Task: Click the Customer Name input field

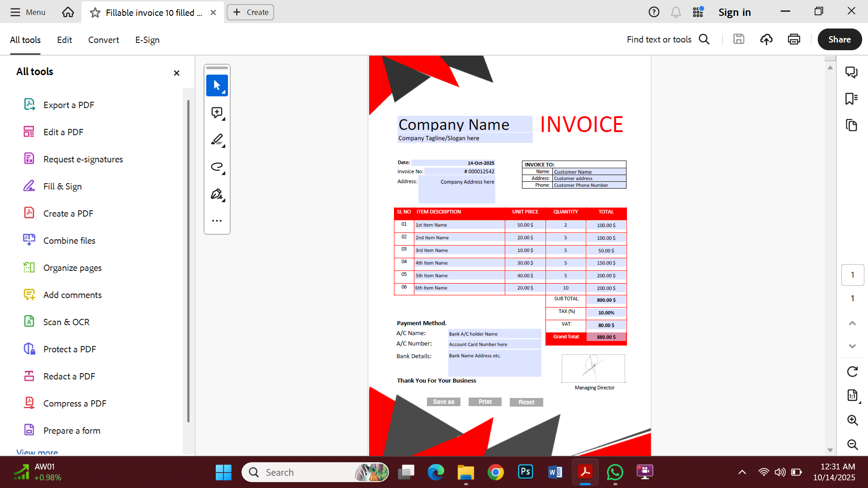Action: 588,172
